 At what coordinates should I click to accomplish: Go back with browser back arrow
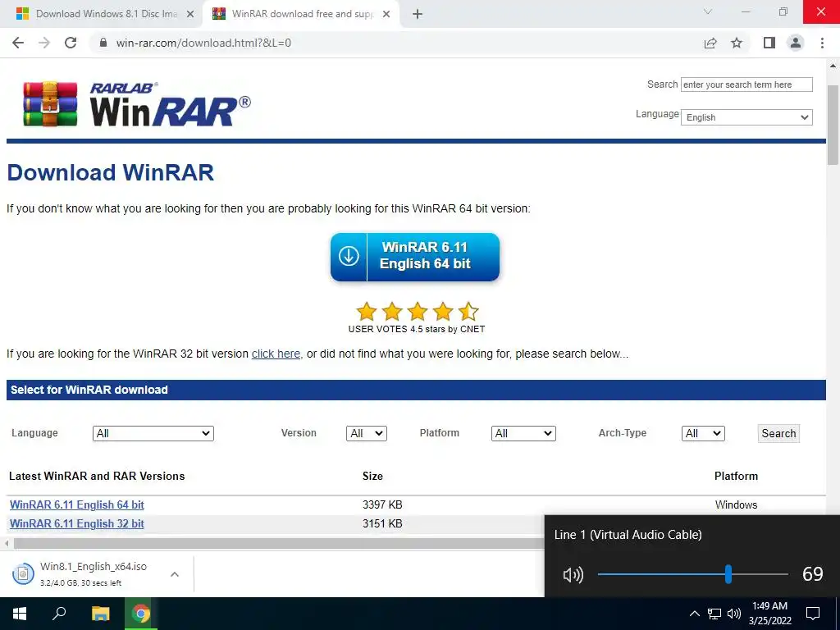tap(18, 43)
